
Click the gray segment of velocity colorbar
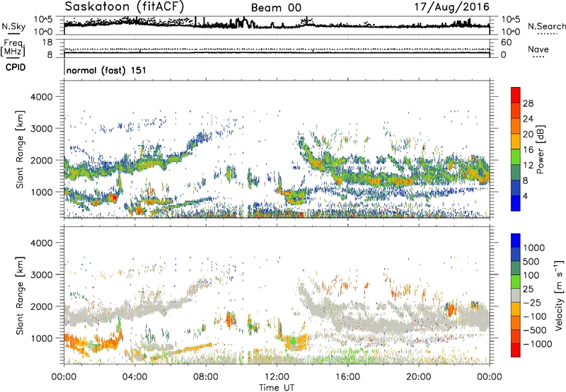click(x=516, y=295)
